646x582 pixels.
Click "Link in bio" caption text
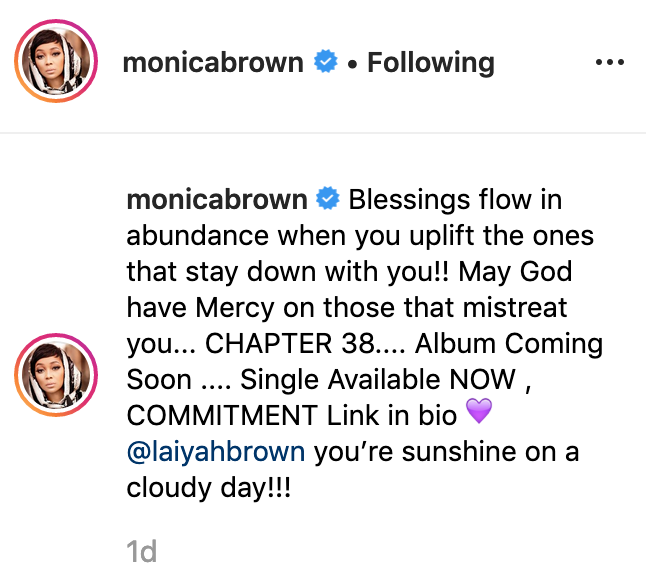tap(396, 415)
